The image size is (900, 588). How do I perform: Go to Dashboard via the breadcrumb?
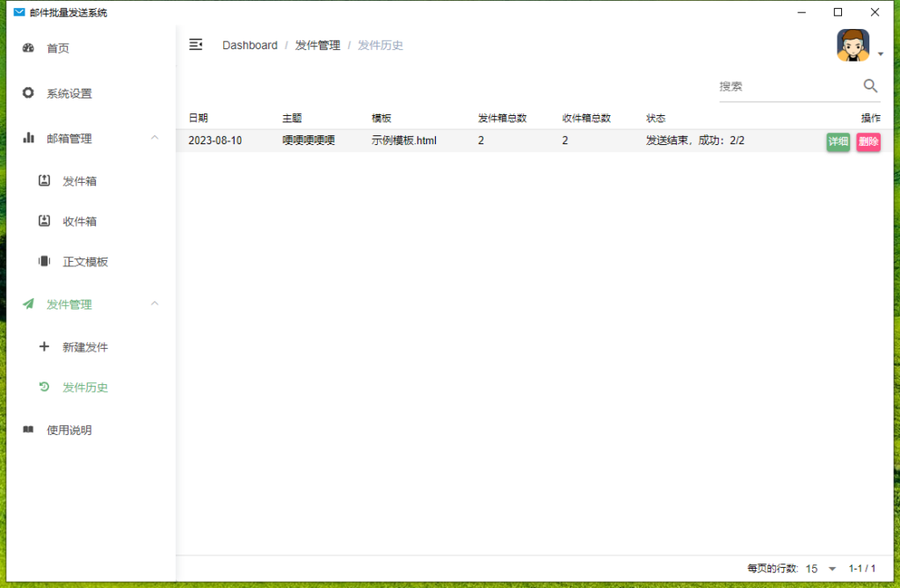[x=250, y=45]
